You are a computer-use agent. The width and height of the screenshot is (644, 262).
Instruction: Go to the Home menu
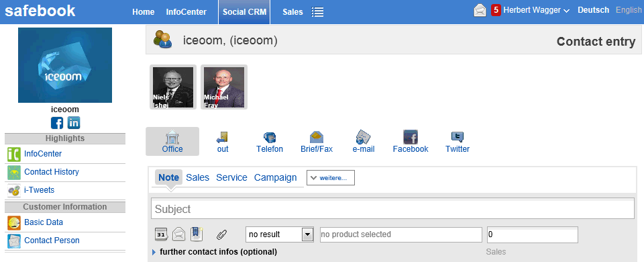point(144,12)
